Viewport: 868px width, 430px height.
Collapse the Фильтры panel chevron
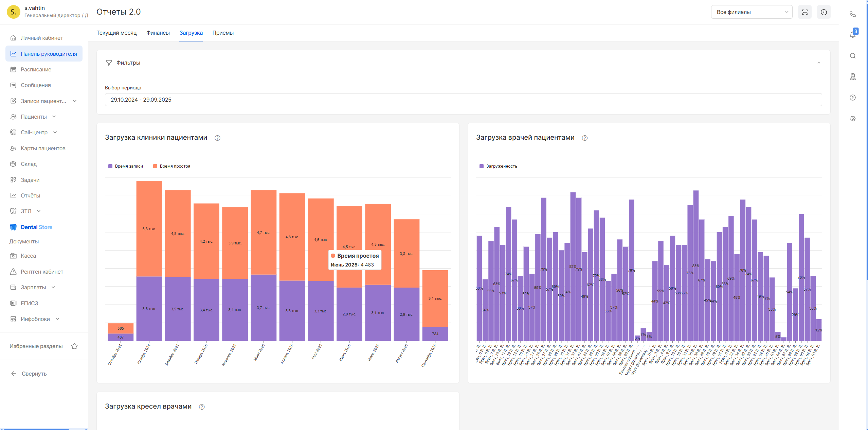coord(818,63)
